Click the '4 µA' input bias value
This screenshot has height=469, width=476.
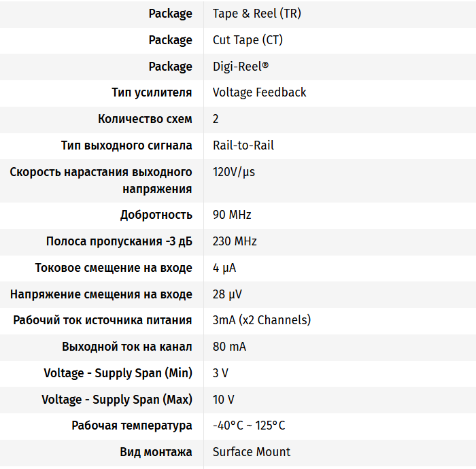[x=224, y=268]
